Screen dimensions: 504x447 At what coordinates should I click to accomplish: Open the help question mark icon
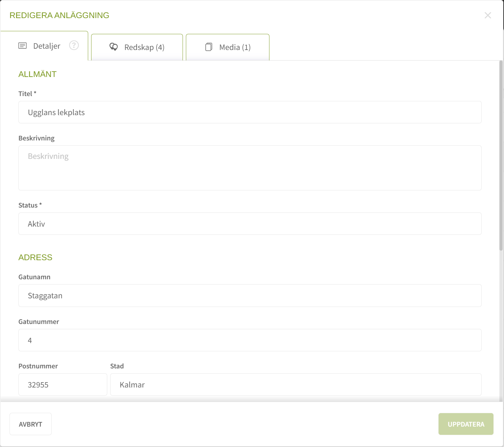(x=74, y=45)
